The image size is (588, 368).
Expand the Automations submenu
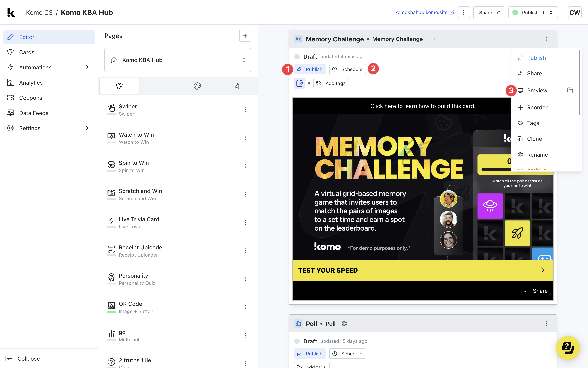coord(87,67)
